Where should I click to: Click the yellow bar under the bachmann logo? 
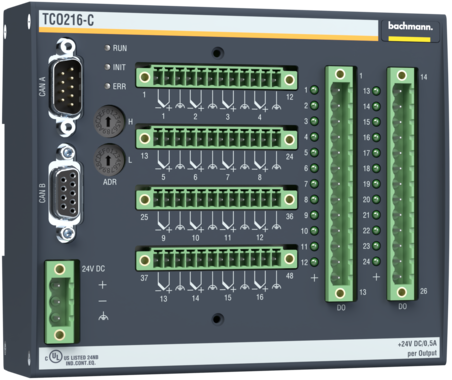click(410, 39)
